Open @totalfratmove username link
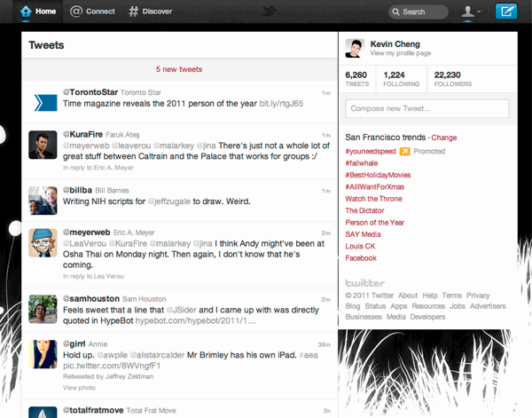The height and width of the screenshot is (418, 532). click(93, 411)
